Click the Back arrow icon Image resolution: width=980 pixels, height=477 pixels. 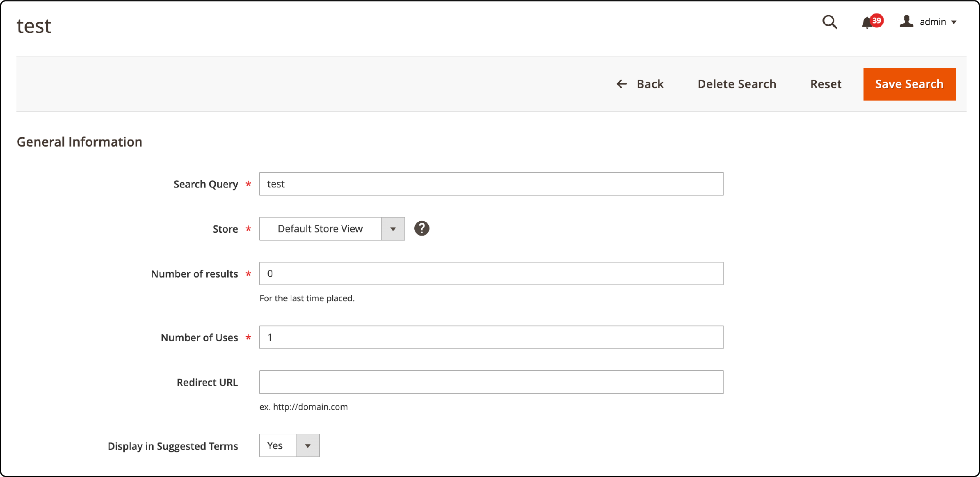point(621,84)
